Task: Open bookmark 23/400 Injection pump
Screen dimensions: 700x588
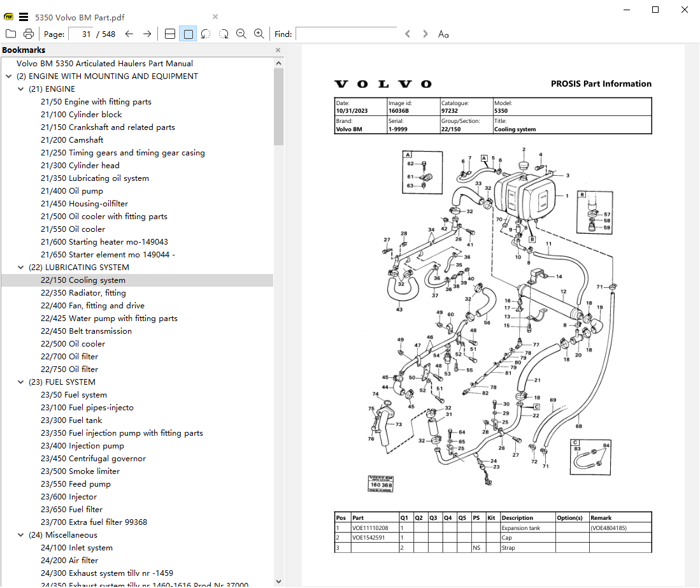Action: 82,445
